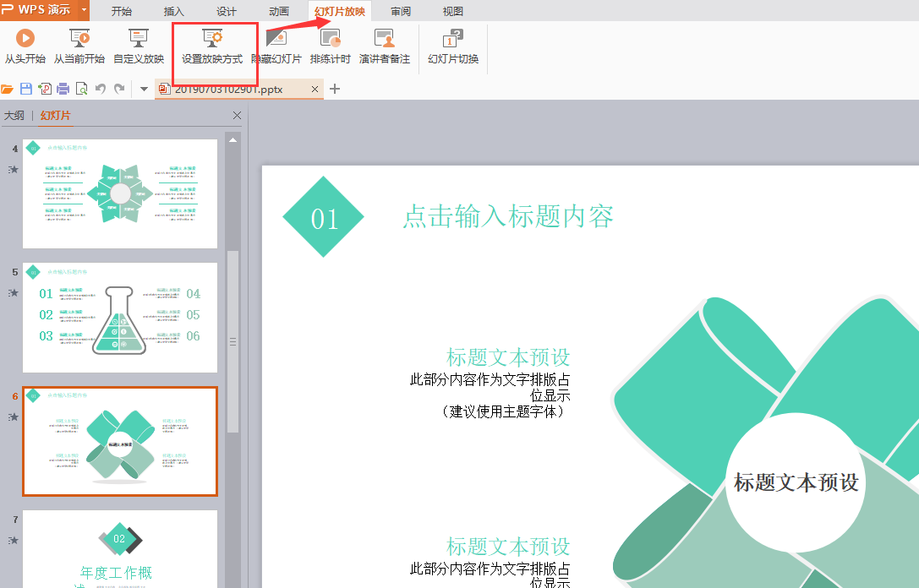The height and width of the screenshot is (588, 919).
Task: Select slide 7 thumbnail 年度工作概述
Action: [x=119, y=549]
